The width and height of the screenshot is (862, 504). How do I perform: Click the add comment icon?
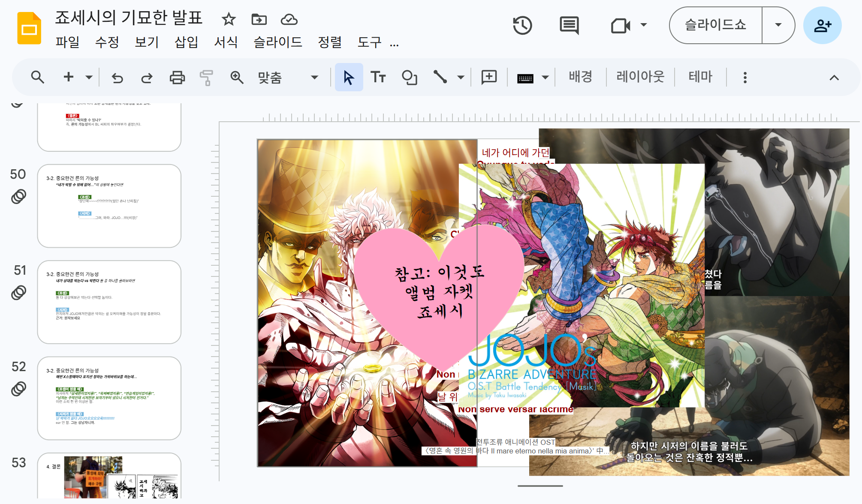pos(489,77)
